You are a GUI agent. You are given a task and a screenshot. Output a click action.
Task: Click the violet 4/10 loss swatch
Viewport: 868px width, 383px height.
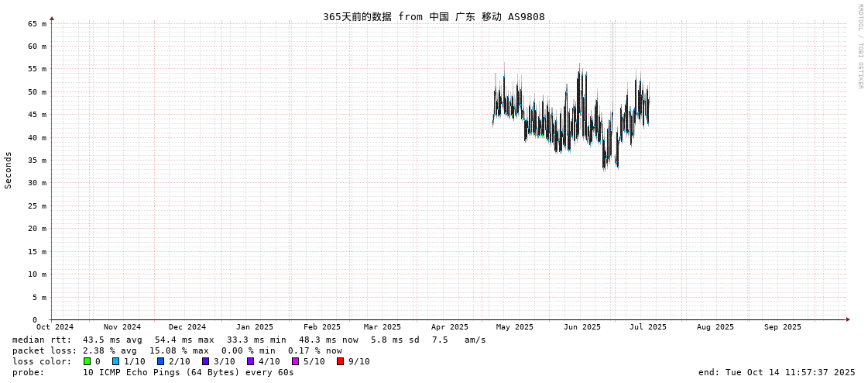tap(250, 361)
